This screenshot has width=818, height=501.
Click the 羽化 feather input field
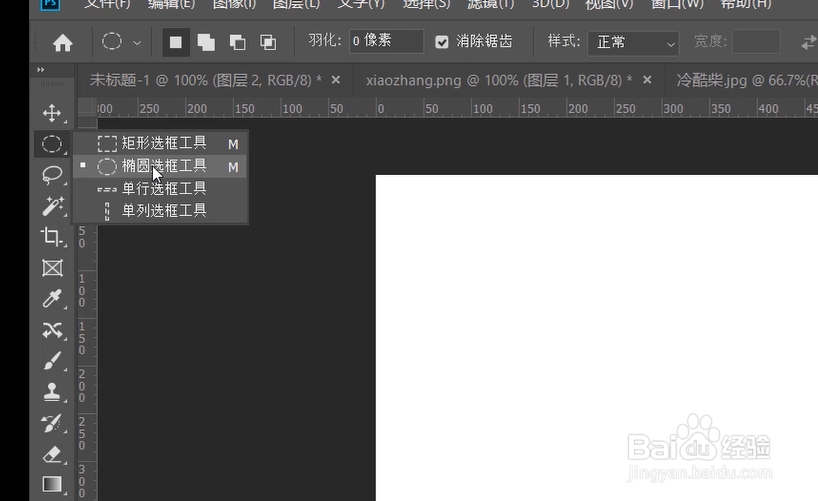[386, 41]
